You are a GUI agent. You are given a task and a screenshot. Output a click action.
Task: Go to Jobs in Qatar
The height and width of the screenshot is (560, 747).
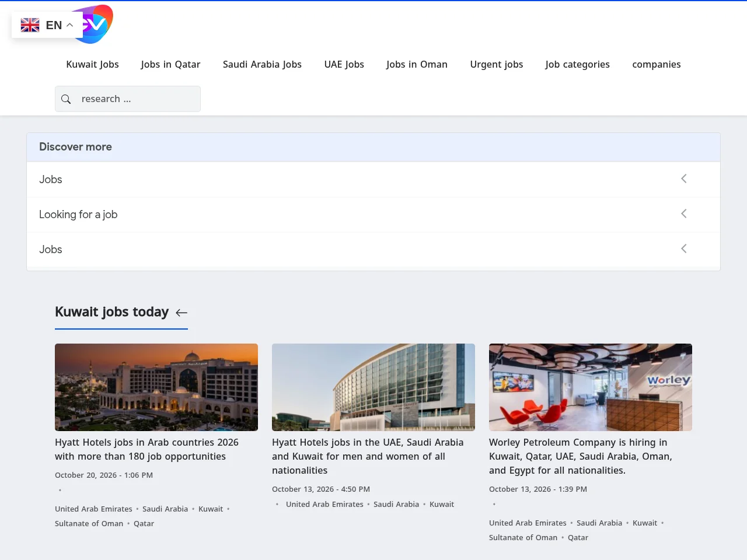[170, 64]
